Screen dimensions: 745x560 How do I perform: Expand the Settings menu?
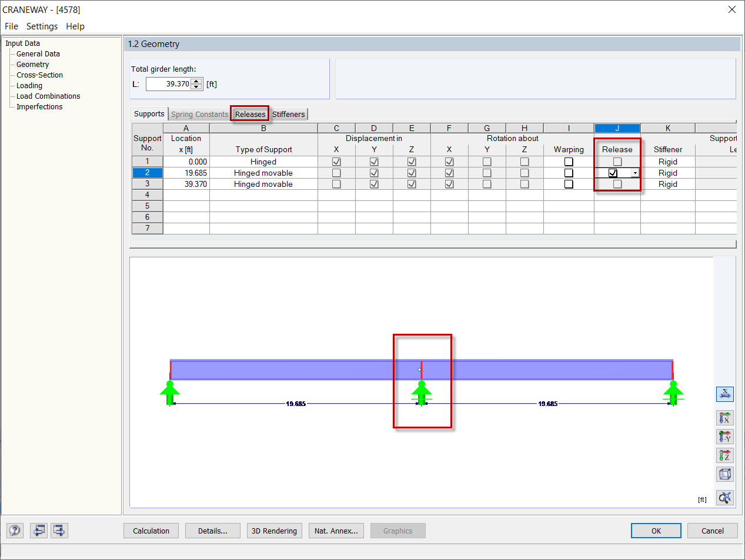(42, 26)
